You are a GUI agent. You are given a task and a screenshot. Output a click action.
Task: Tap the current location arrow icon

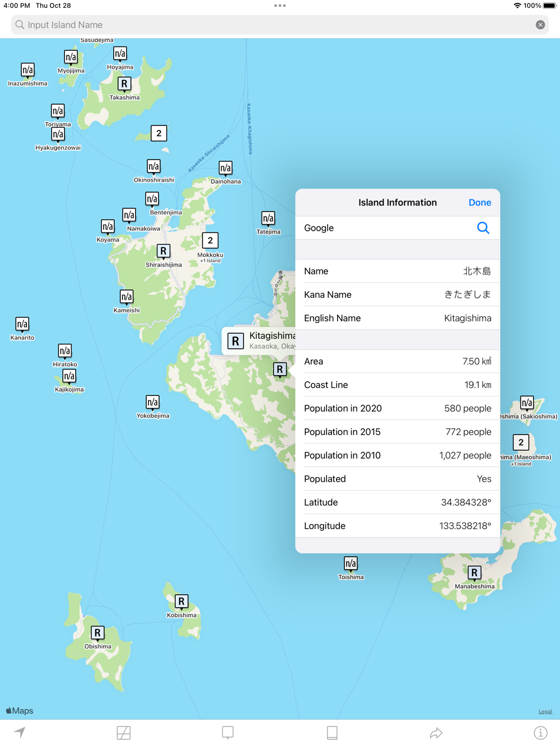(20, 732)
